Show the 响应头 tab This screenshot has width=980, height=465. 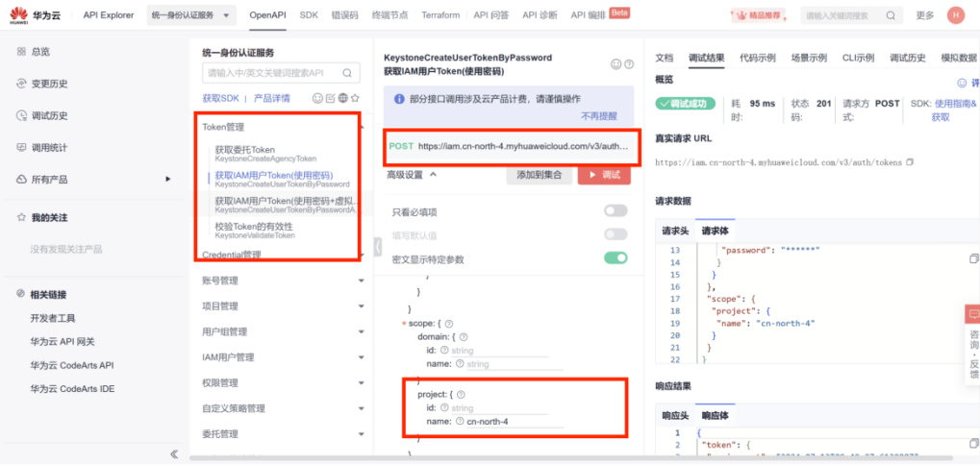pos(676,416)
